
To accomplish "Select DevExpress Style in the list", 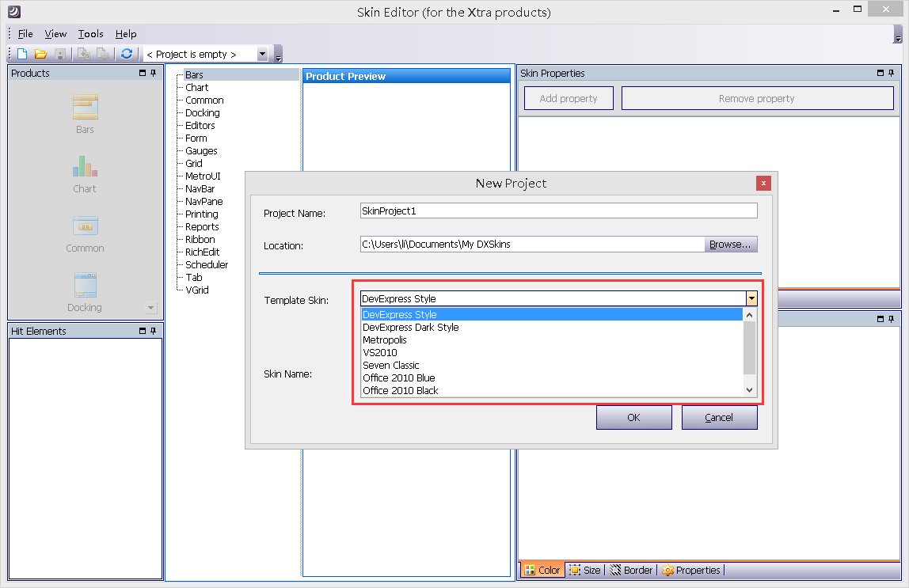I will click(551, 314).
